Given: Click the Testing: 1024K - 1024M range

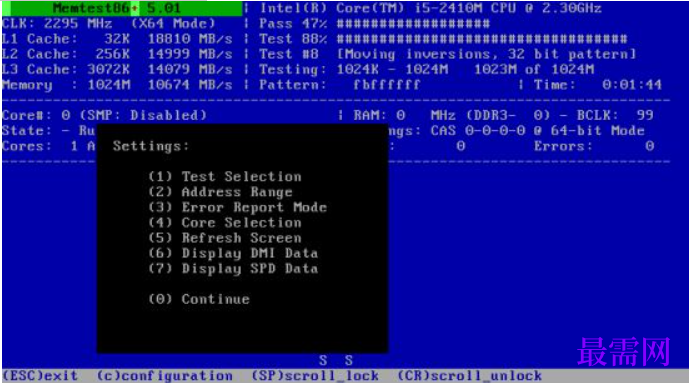Looking at the screenshot, I should (354, 69).
